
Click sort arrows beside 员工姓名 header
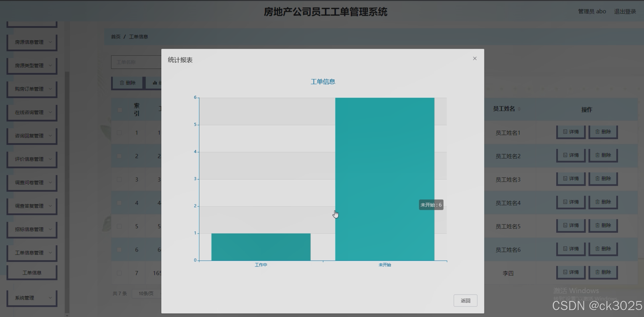pyautogui.click(x=519, y=109)
